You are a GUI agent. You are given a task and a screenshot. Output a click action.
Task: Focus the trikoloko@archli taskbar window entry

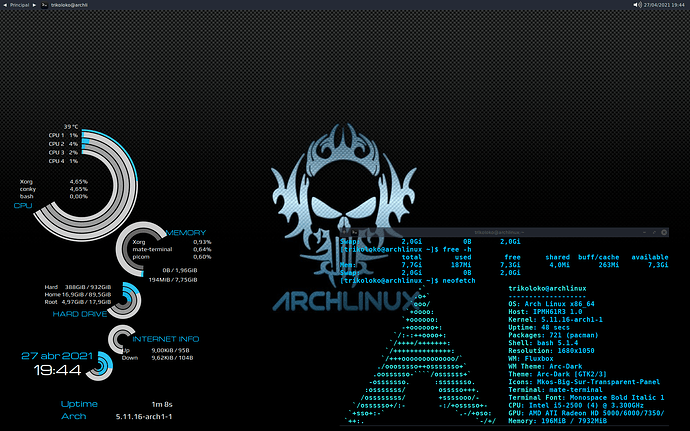69,5
